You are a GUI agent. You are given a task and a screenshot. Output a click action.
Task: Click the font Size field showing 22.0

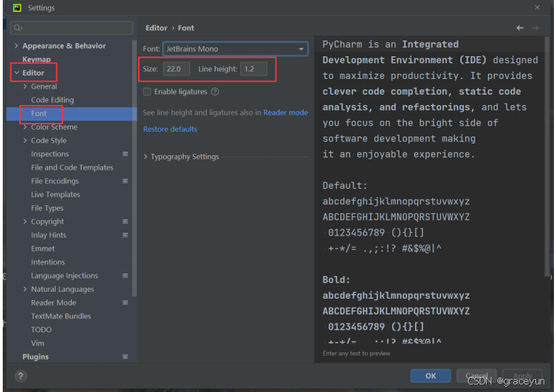[x=176, y=69]
